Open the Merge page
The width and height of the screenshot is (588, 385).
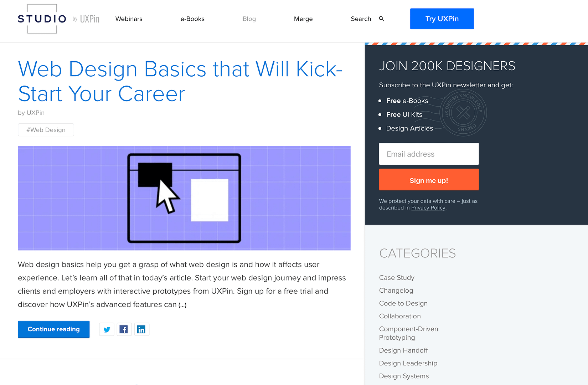(x=303, y=19)
